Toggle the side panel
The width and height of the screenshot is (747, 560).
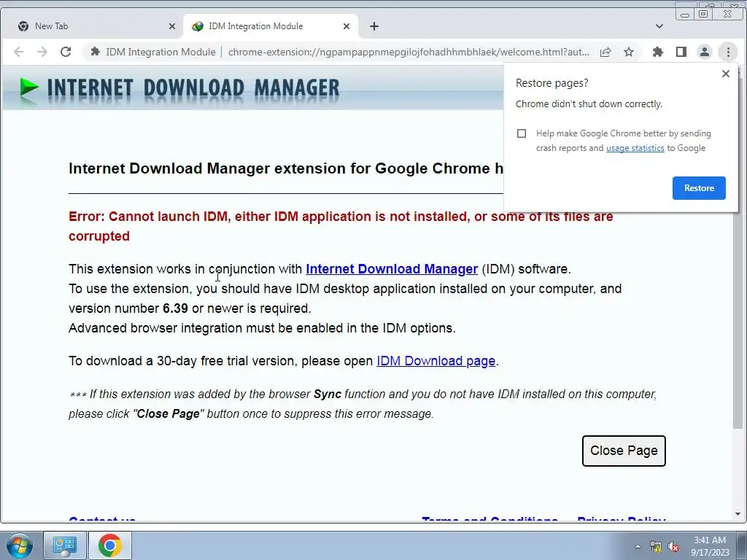[x=681, y=52]
